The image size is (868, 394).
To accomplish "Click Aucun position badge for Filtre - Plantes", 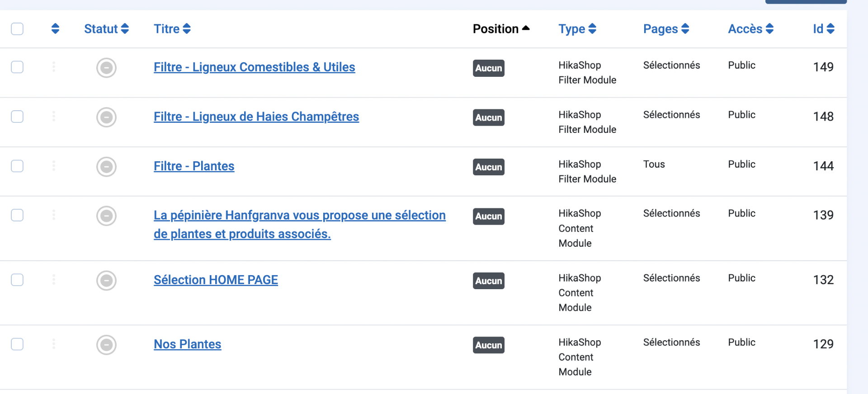I will 488,167.
